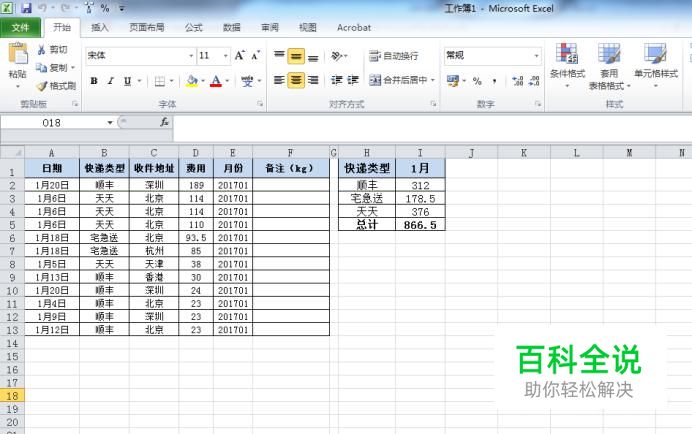Image resolution: width=692 pixels, height=434 pixels.
Task: Open 单元格样式 cell styles
Action: tap(656, 65)
